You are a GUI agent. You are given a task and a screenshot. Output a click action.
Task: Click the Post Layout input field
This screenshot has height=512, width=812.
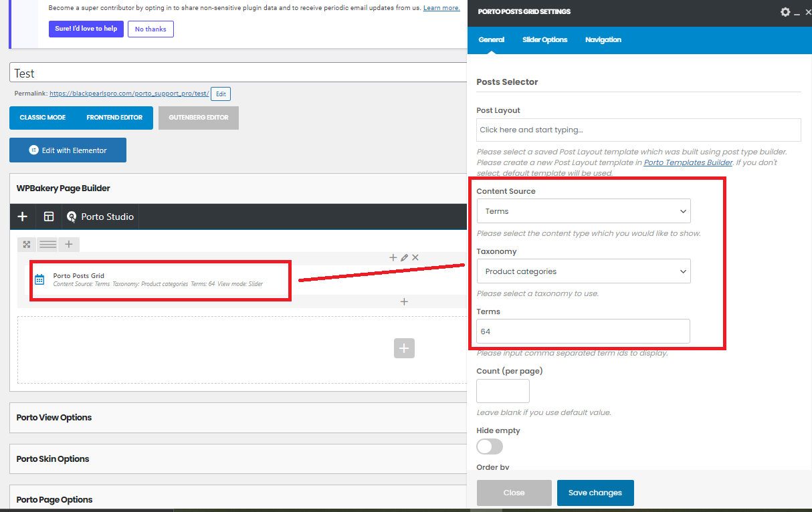(639, 130)
